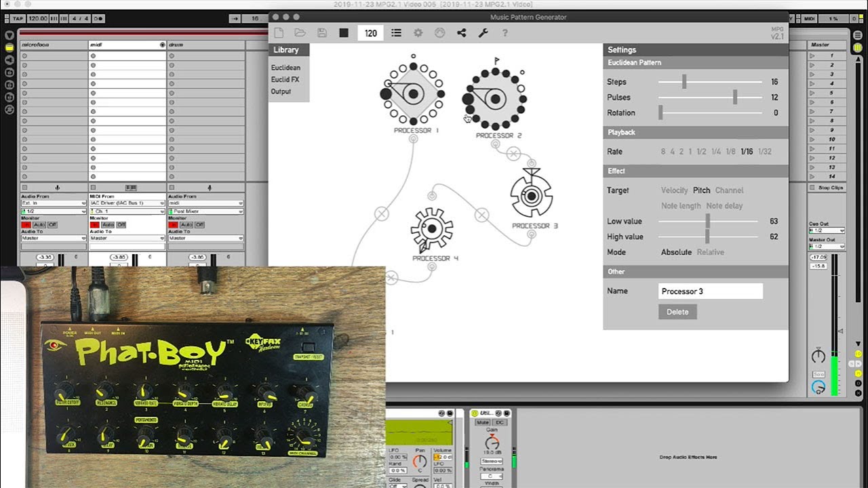Click the round dial icon in toolbar
Viewport: 868px width, 488px height.
point(439,33)
